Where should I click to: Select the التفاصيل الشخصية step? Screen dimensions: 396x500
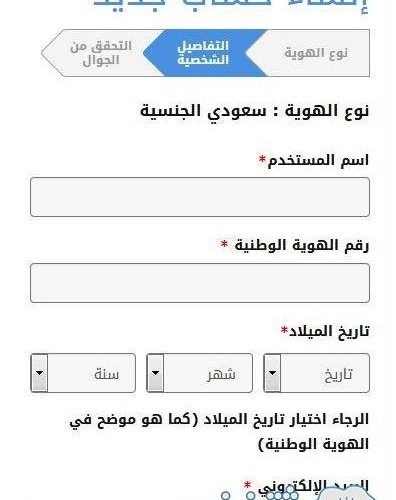(x=203, y=53)
